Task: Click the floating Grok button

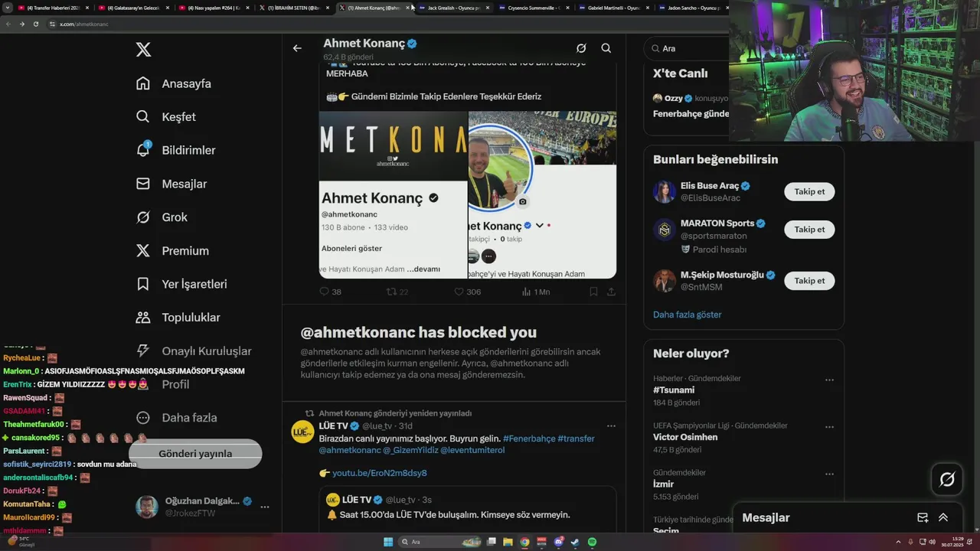Action: pyautogui.click(x=947, y=480)
